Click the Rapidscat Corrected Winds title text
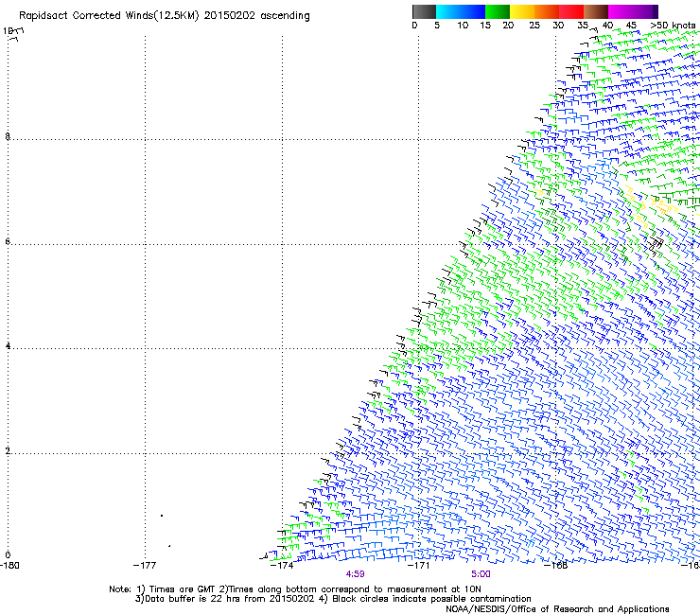 (x=165, y=16)
